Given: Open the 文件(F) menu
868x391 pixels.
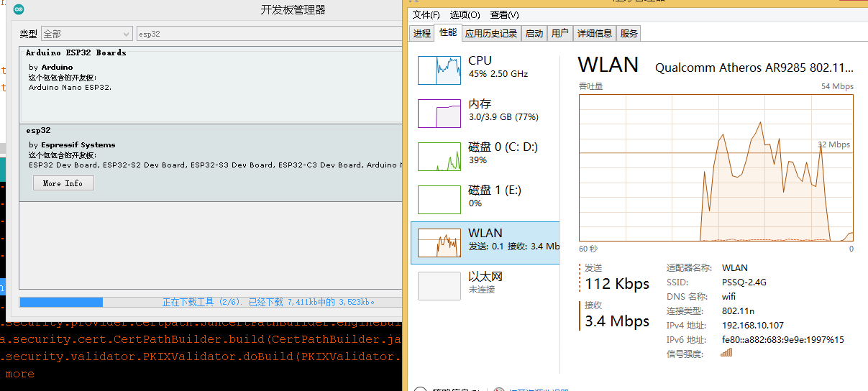Looking at the screenshot, I should 426,15.
